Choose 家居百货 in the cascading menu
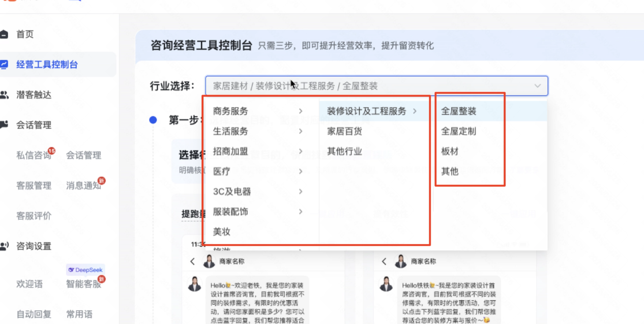644x324 pixels. pyautogui.click(x=345, y=131)
